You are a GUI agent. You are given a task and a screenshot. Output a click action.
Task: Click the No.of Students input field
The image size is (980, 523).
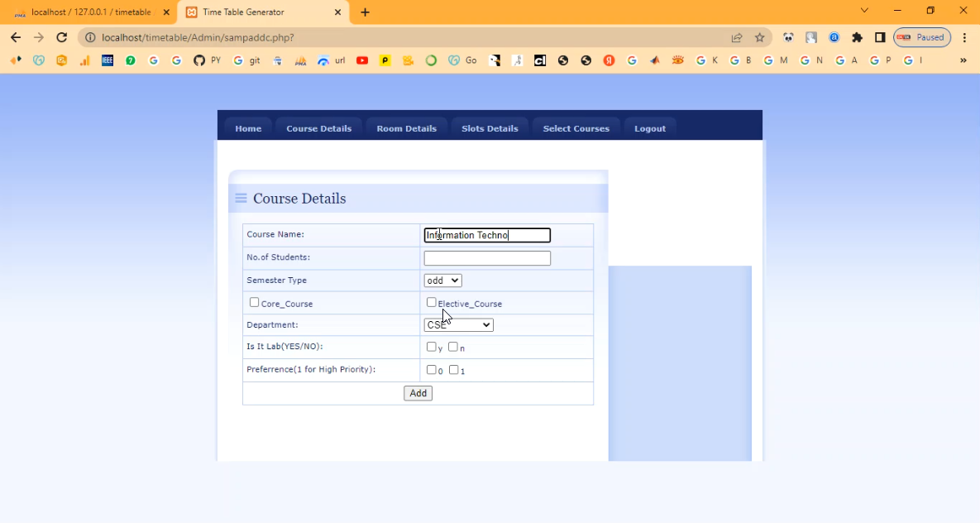[487, 258]
